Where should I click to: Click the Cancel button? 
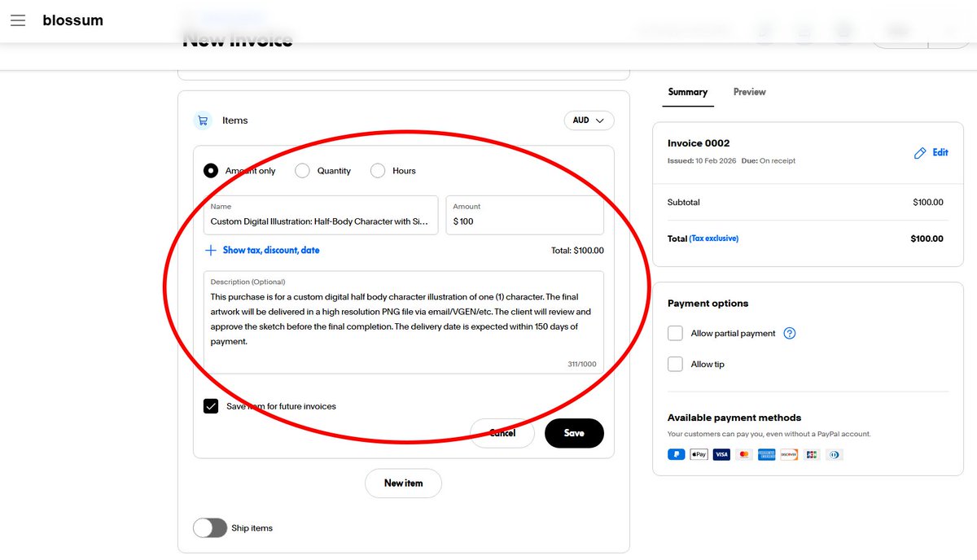[502, 433]
